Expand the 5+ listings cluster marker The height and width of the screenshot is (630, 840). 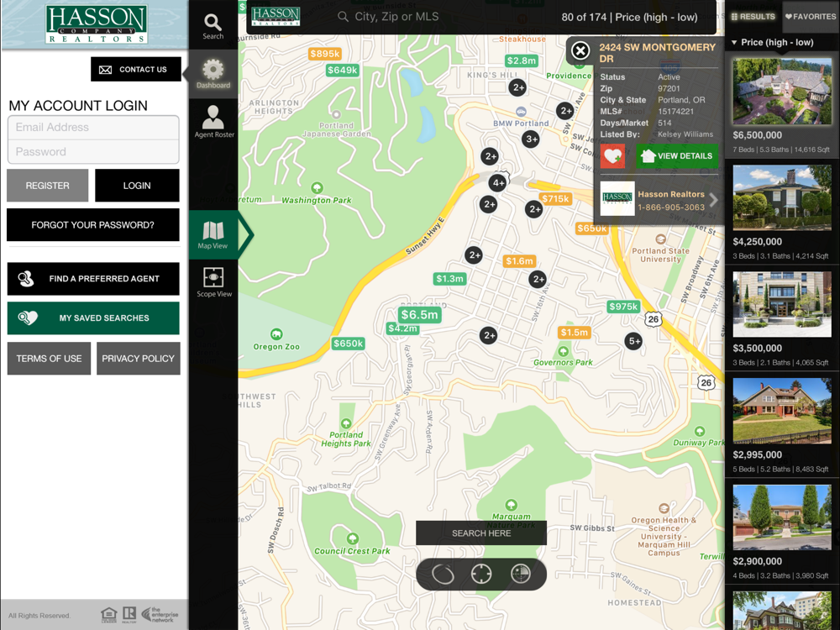point(633,341)
